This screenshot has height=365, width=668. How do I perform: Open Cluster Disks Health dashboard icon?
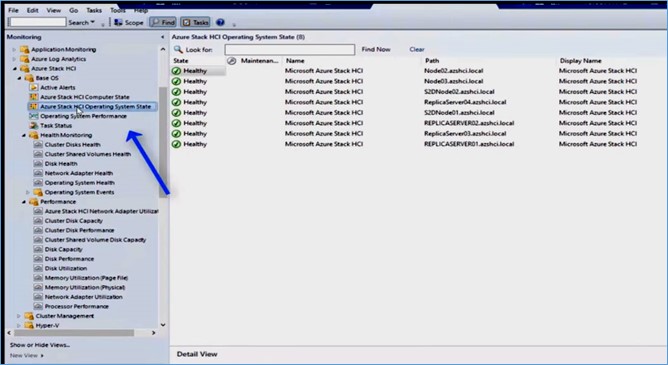click(38, 145)
